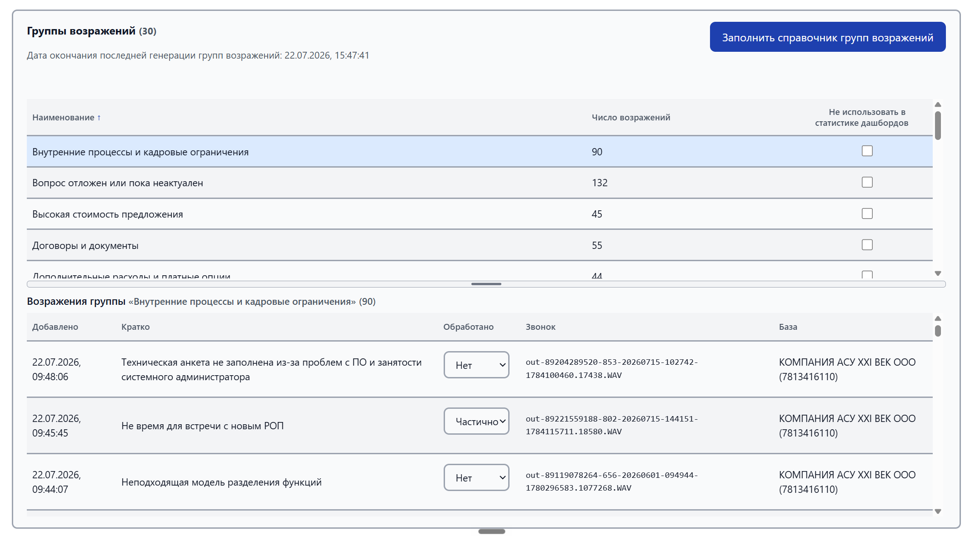The image size is (980, 536).
Task: Select the row Вопрос отложен или пока неактуален
Action: coord(480,183)
